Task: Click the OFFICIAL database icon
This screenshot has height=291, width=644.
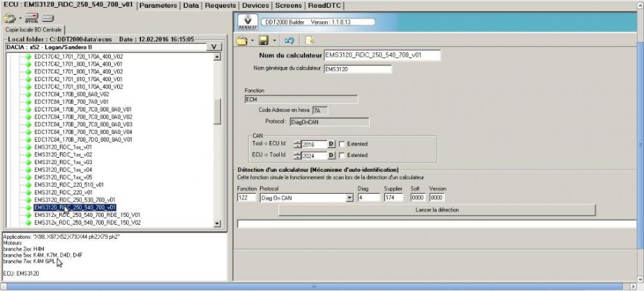Action: tap(32, 18)
